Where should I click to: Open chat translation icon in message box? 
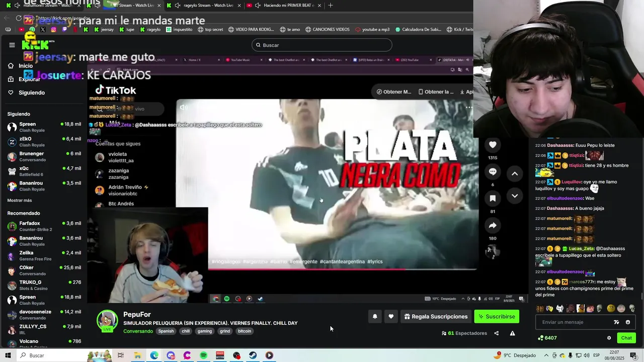point(616,322)
